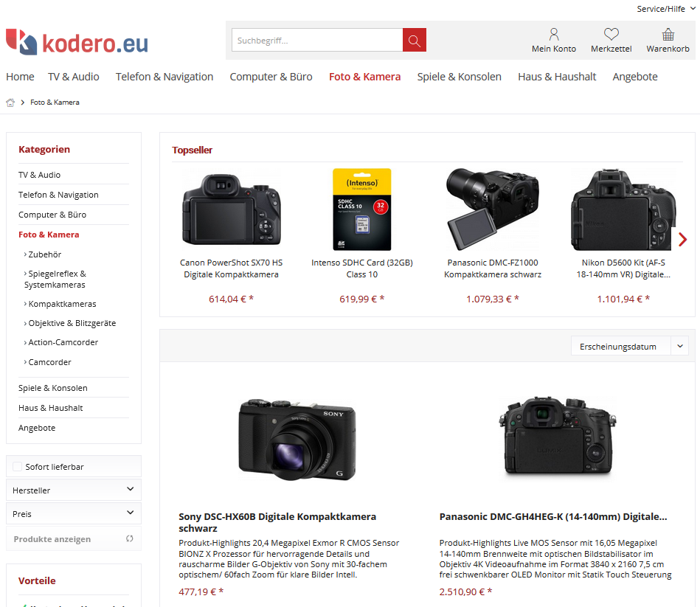Click into the Suchbegriff search field
Image resolution: width=700 pixels, height=607 pixels.
click(x=317, y=40)
